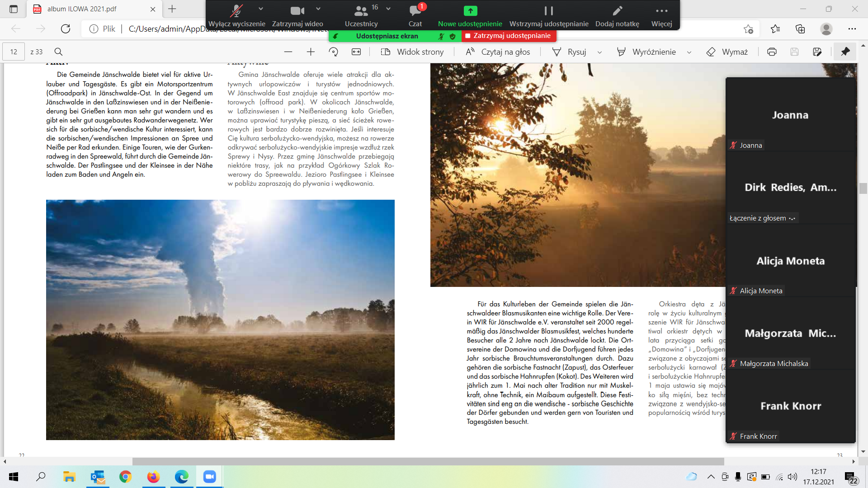Add annotation with Dodaj notatkę
868x488 pixels.
coord(617,15)
